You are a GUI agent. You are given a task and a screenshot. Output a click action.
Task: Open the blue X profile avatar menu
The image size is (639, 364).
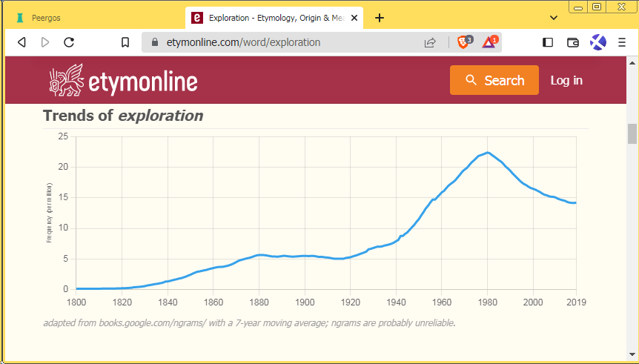coord(597,42)
